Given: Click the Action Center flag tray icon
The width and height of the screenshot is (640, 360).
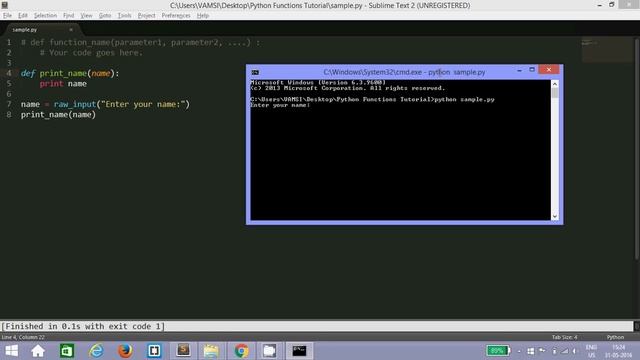Looking at the screenshot, I should (542, 351).
